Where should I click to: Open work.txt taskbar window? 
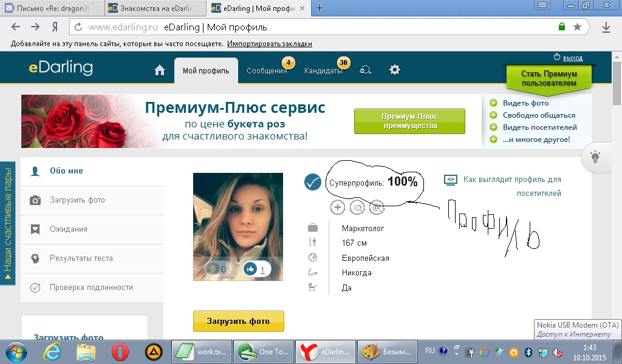[202, 352]
